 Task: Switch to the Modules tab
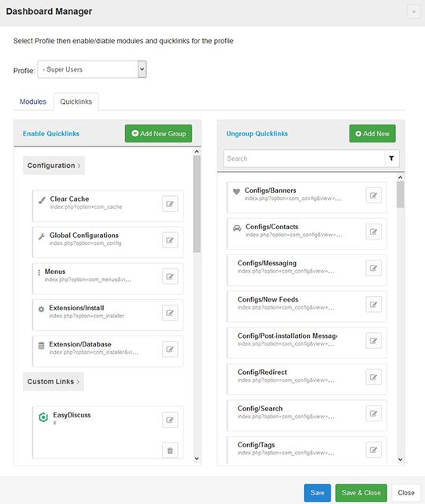click(x=33, y=102)
